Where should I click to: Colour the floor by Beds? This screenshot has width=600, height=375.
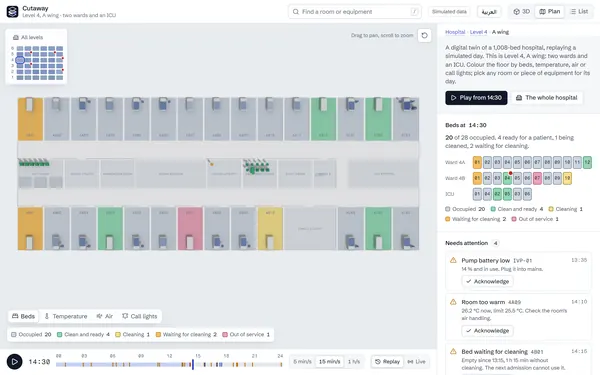(x=23, y=316)
